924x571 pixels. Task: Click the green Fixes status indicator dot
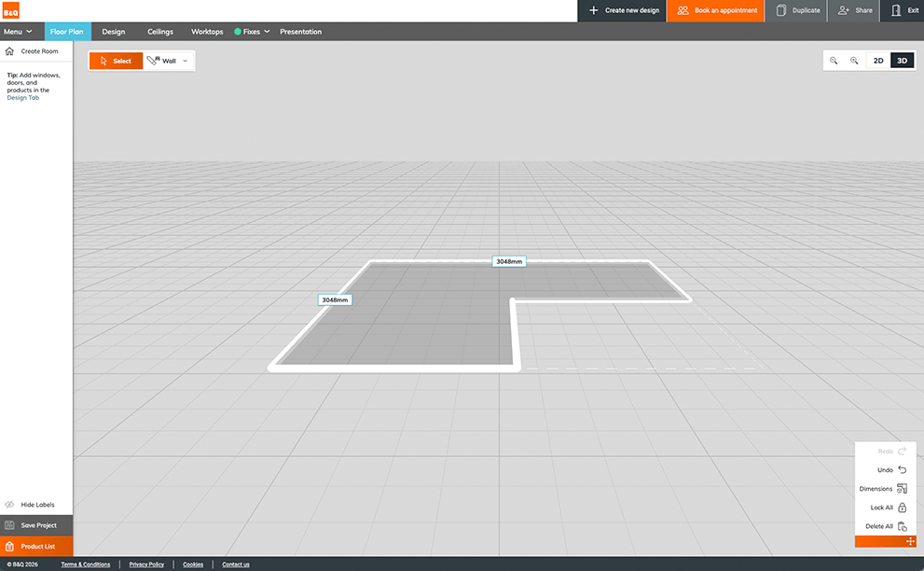pos(239,31)
